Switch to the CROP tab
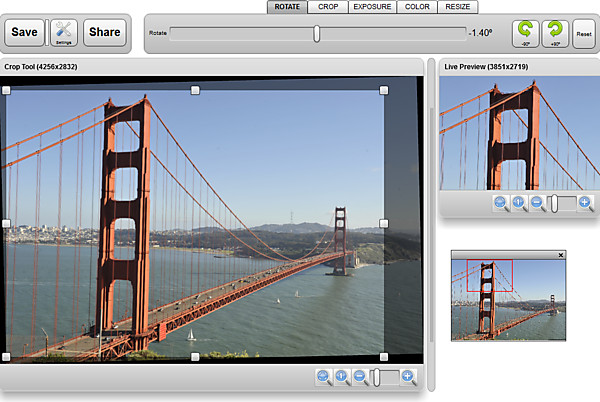The height and width of the screenshot is (402, 600). (328, 7)
